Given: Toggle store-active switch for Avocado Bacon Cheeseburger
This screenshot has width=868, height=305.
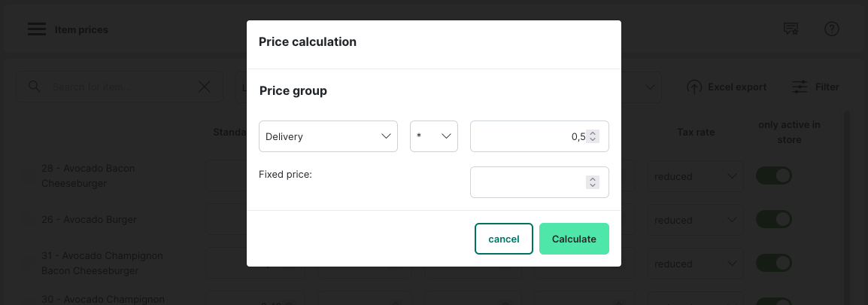Looking at the screenshot, I should [x=774, y=176].
